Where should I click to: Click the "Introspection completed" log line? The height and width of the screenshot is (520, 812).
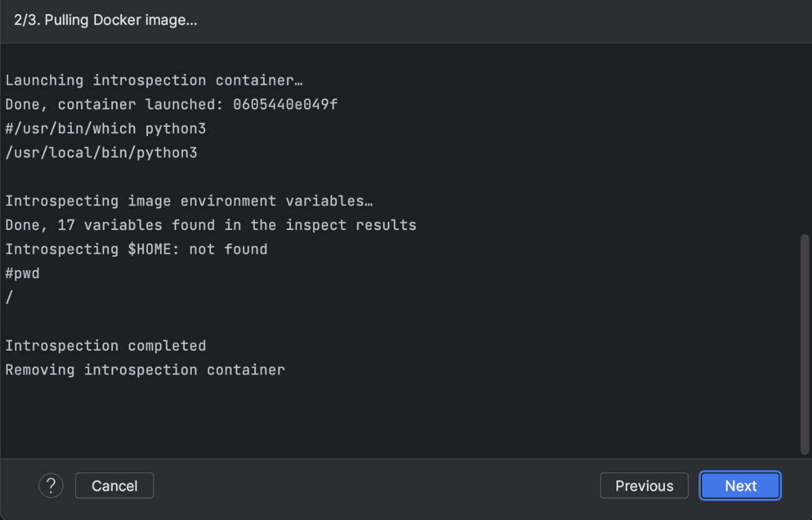(x=106, y=346)
